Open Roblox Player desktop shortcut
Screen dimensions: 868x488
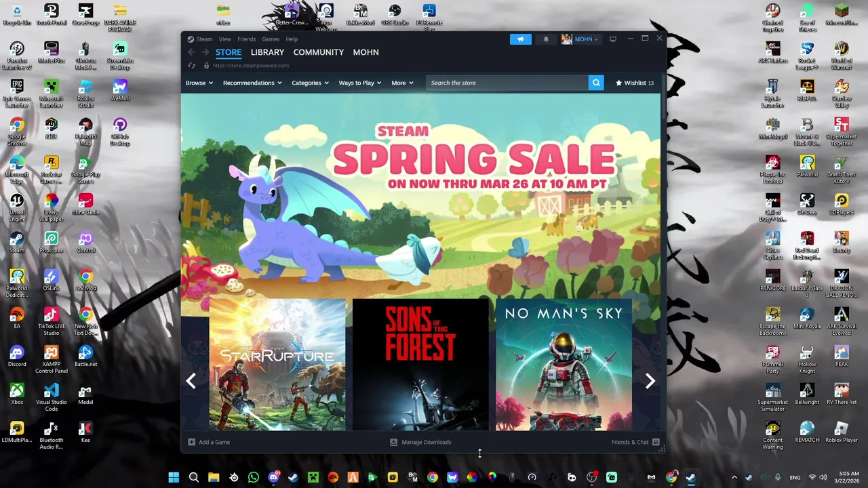click(842, 432)
